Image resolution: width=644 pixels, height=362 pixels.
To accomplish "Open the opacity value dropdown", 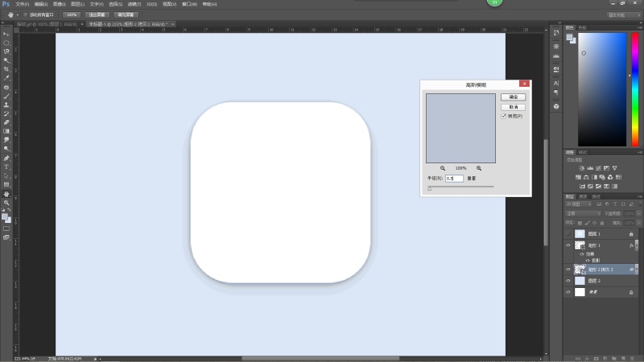I will [x=638, y=213].
